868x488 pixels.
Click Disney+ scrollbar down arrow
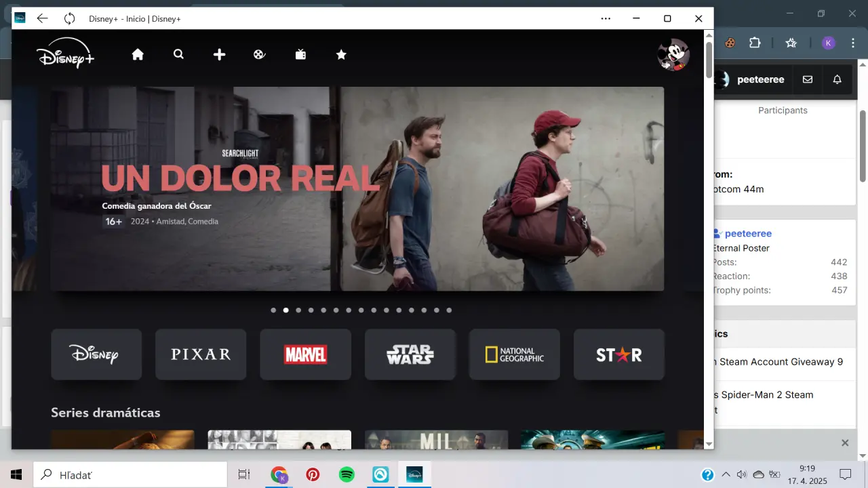(x=709, y=444)
